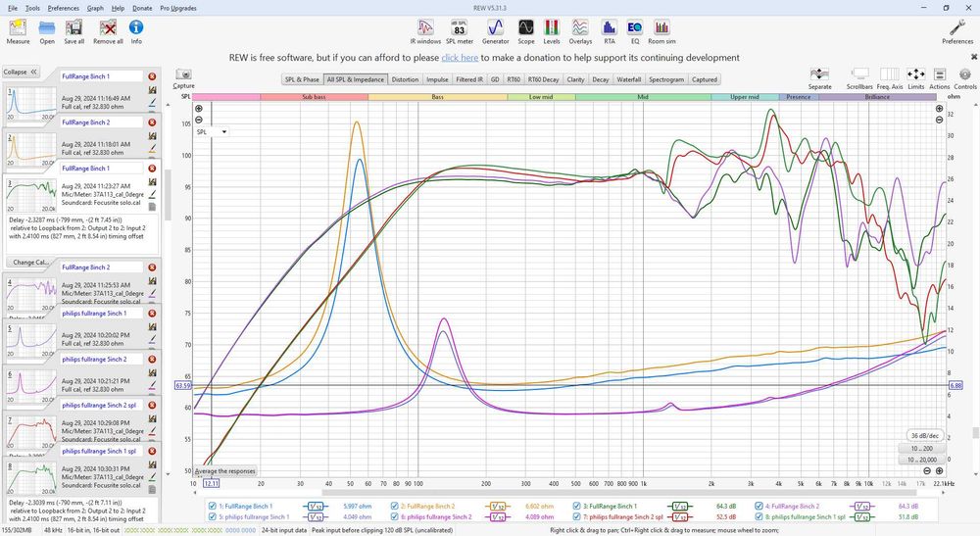
Task: Toggle the Freq. Axis mode
Action: coord(890,78)
